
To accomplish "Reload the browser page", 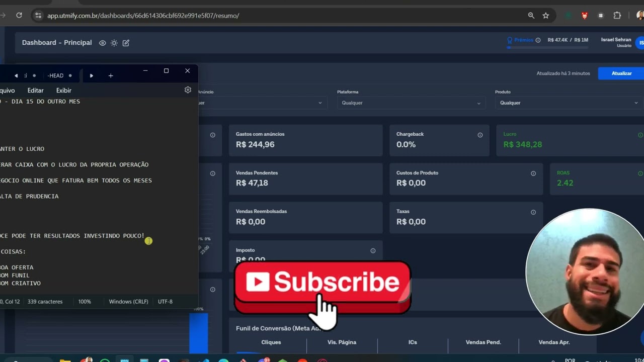I will coord(19,16).
